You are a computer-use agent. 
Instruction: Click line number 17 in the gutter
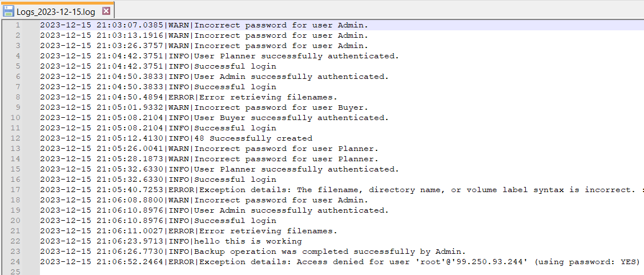tap(16, 190)
